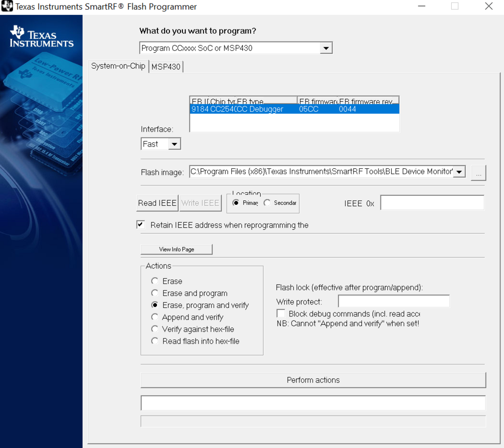Select the System-on-Chip tab
504x448 pixels.
pos(118,66)
